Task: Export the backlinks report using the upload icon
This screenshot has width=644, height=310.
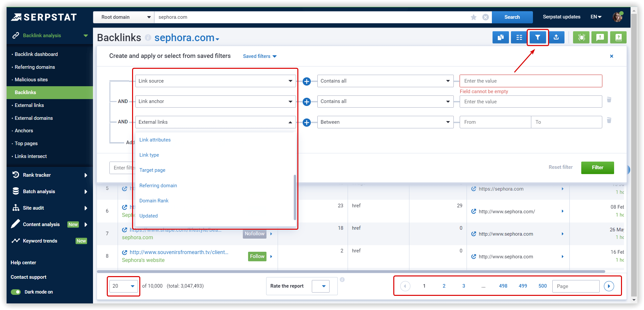Action: 557,37
